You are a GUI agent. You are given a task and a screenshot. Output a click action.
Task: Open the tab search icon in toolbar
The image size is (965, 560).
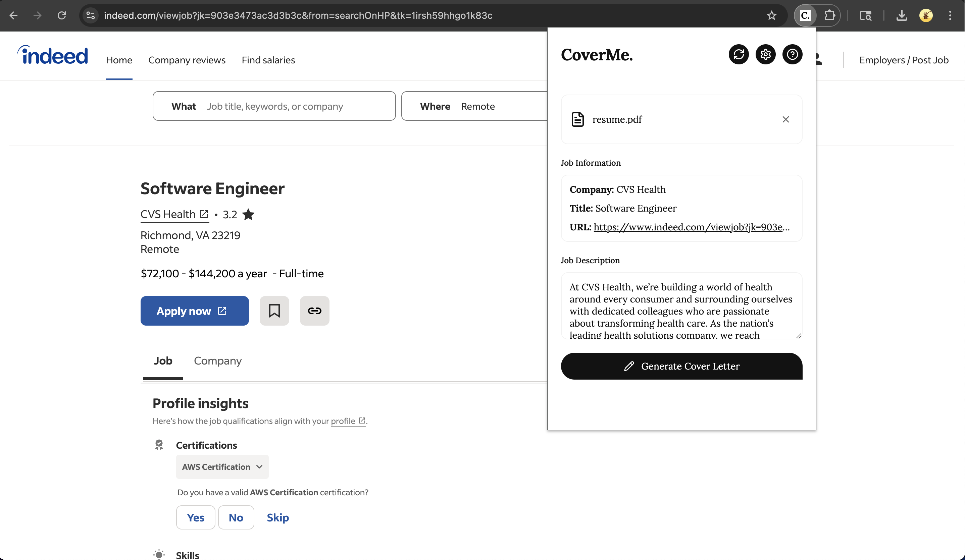coord(865,15)
